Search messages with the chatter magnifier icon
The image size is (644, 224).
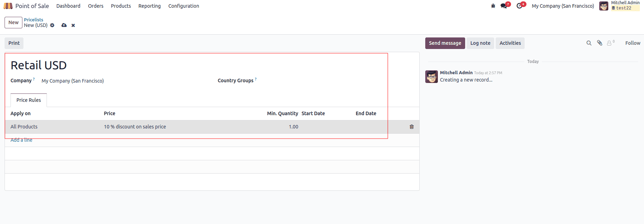(589, 43)
